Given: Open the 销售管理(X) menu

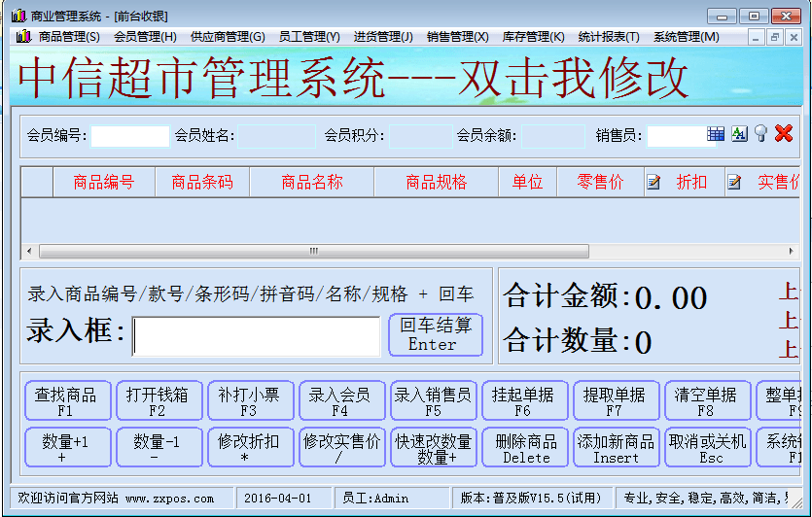Looking at the screenshot, I should point(457,37).
